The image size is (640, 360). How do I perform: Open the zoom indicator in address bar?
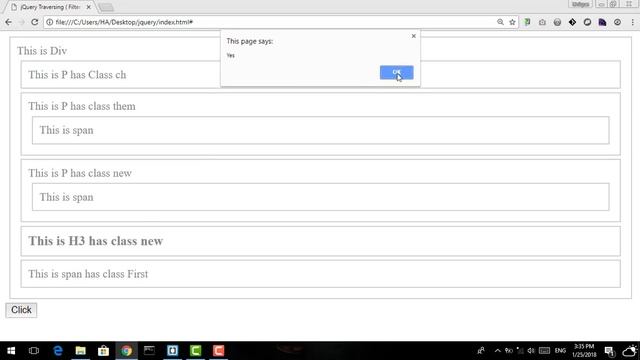(x=500, y=22)
